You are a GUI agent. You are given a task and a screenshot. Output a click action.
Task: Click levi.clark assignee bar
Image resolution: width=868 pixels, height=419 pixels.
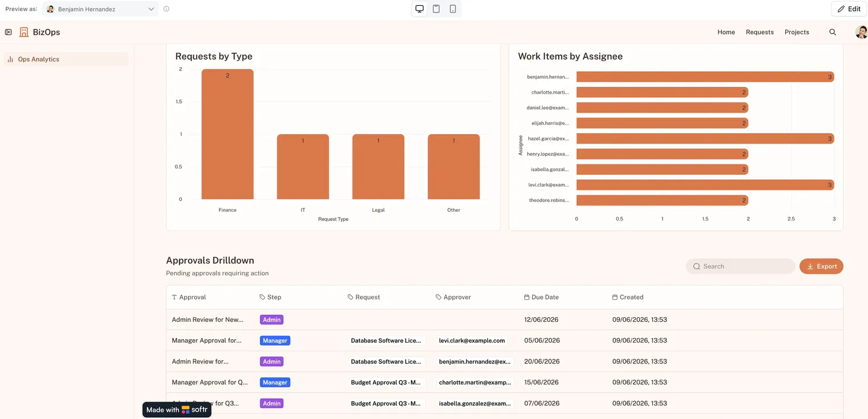[x=705, y=185]
